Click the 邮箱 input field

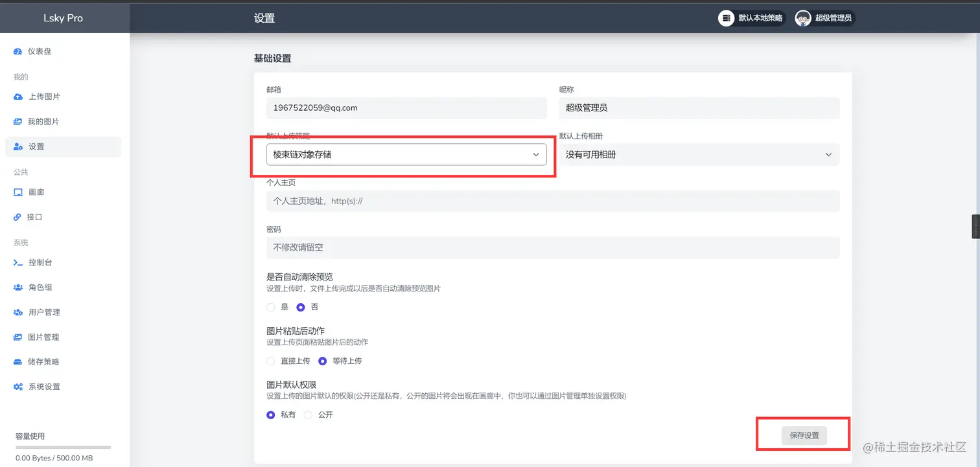406,108
